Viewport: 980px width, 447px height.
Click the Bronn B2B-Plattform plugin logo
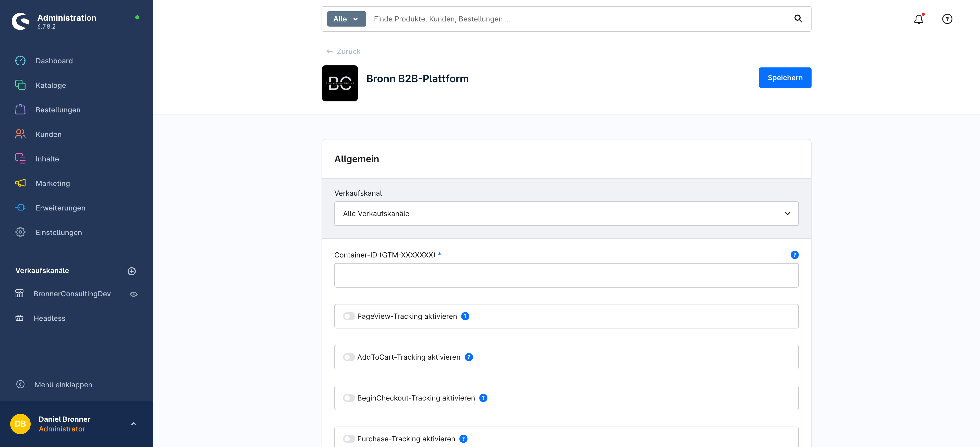pos(340,83)
